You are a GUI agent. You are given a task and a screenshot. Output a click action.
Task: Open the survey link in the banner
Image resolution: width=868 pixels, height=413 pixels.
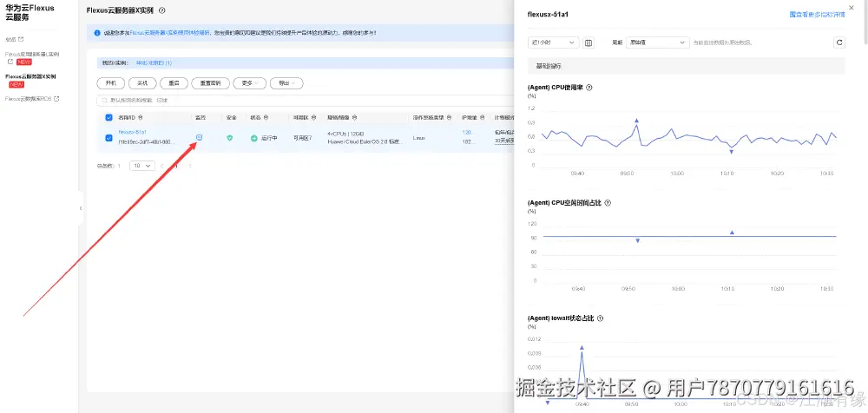[169, 33]
